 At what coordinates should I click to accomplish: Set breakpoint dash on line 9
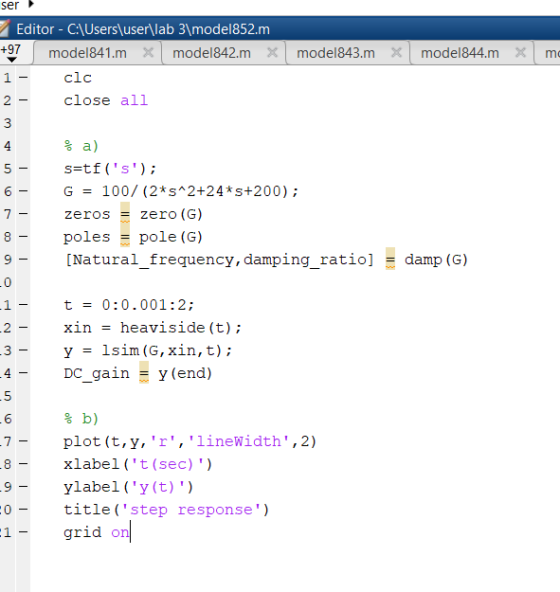pos(23,259)
